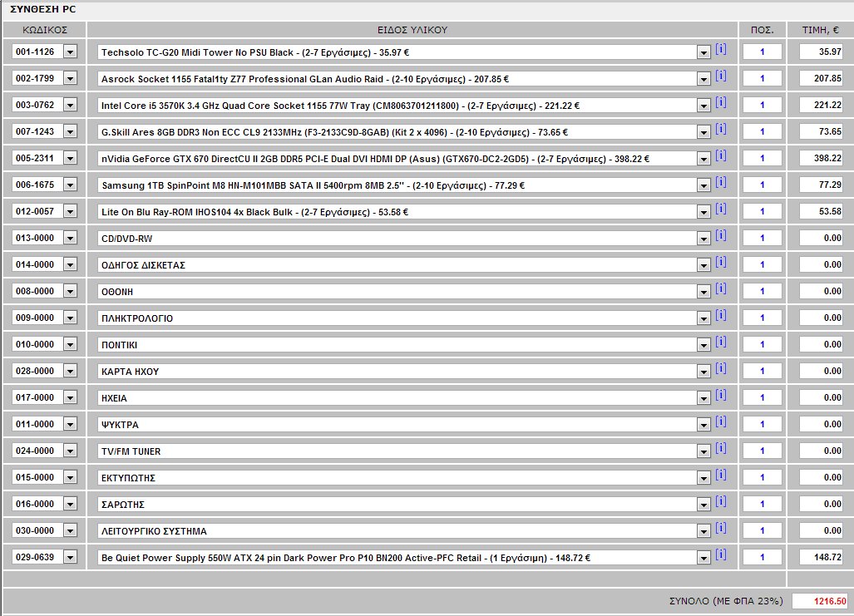Expand the TV/FM TUNER product dropdown
The width and height of the screenshot is (854, 616).
click(703, 451)
